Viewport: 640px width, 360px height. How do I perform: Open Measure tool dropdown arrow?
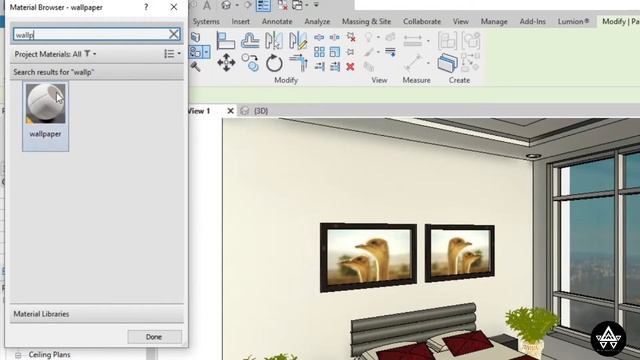coord(428,63)
